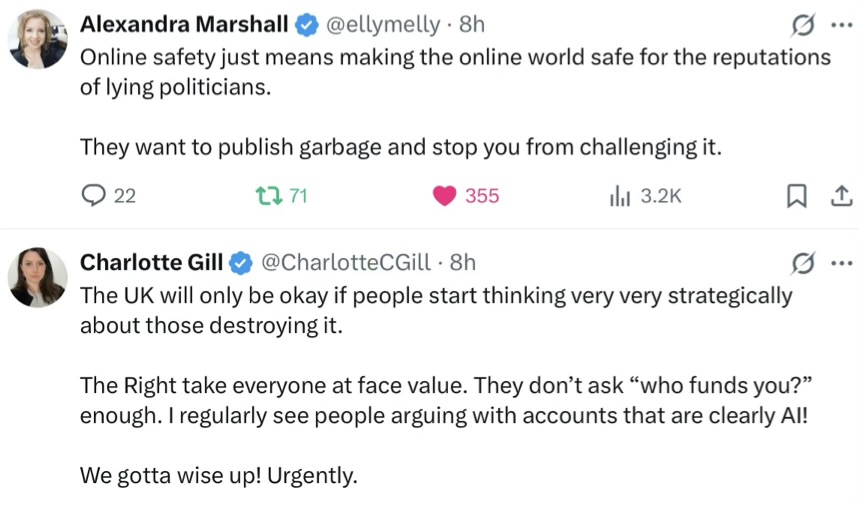859x505 pixels.
Task: Open Charlotte Gill's tweet text body
Action: tap(445, 385)
